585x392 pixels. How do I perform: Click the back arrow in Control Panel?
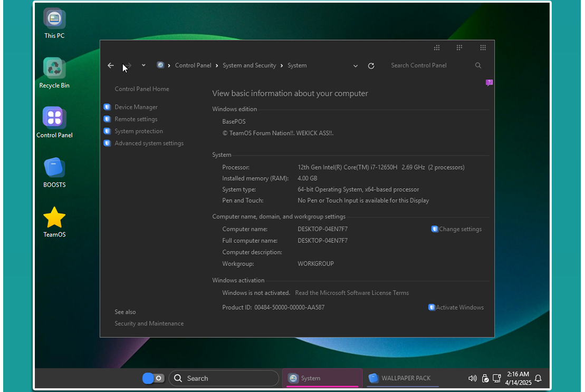pyautogui.click(x=110, y=65)
